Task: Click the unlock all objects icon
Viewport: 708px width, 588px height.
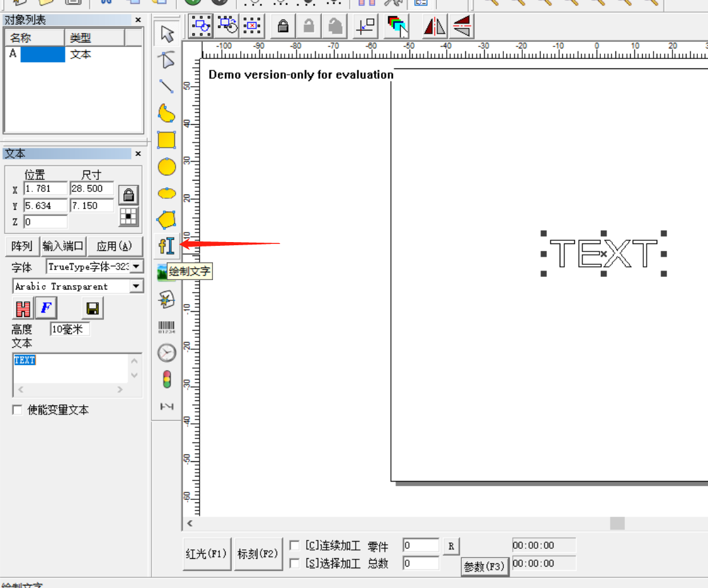Action: point(335,26)
